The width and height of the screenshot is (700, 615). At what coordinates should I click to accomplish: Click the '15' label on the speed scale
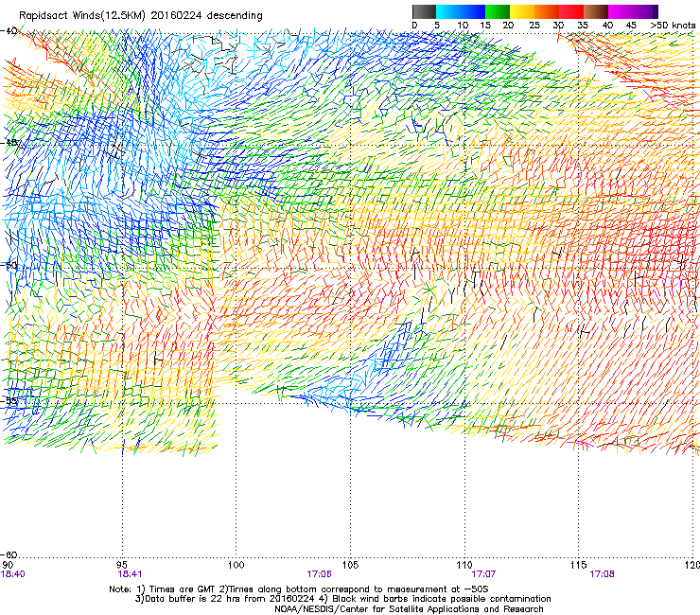point(485,26)
